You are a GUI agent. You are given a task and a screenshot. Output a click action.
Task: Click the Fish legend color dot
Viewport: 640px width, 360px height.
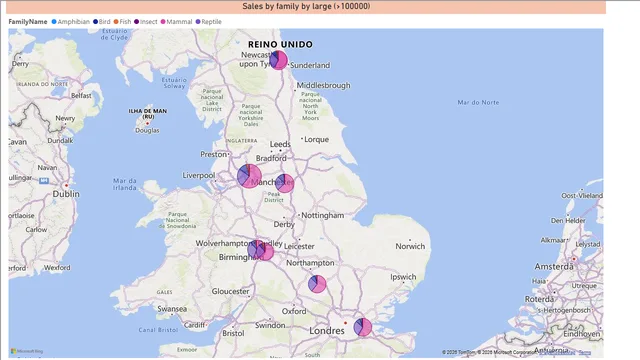(x=116, y=22)
